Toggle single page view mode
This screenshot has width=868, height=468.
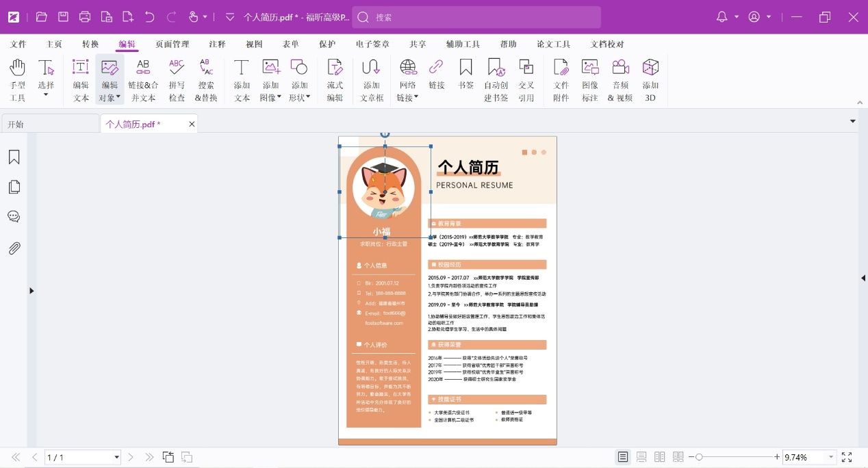point(623,457)
